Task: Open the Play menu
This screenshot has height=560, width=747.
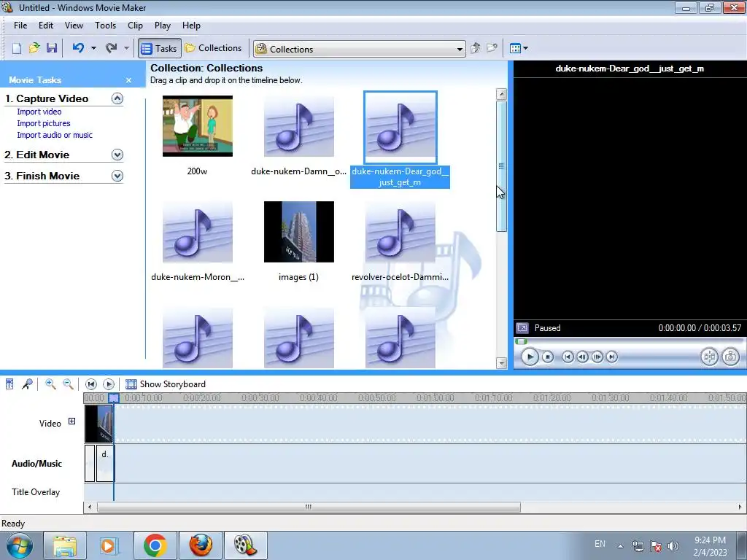Action: point(163,26)
